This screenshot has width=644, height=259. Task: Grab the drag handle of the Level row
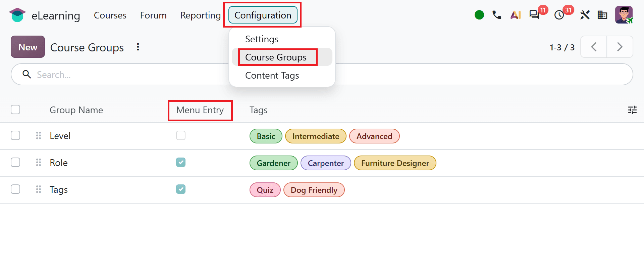39,136
